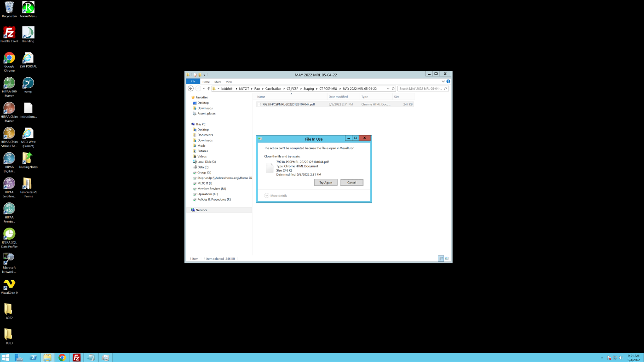This screenshot has width=644, height=362.
Task: Select Operations (O:) drive in navigation pane
Action: tap(207, 194)
